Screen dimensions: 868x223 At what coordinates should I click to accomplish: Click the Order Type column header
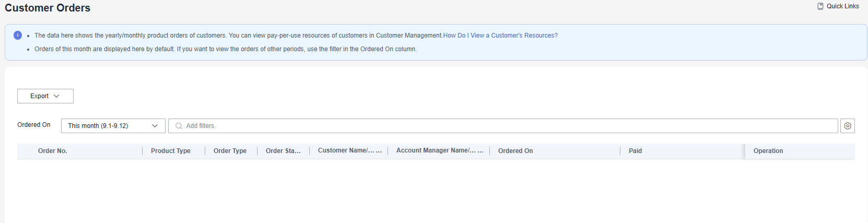(x=230, y=151)
